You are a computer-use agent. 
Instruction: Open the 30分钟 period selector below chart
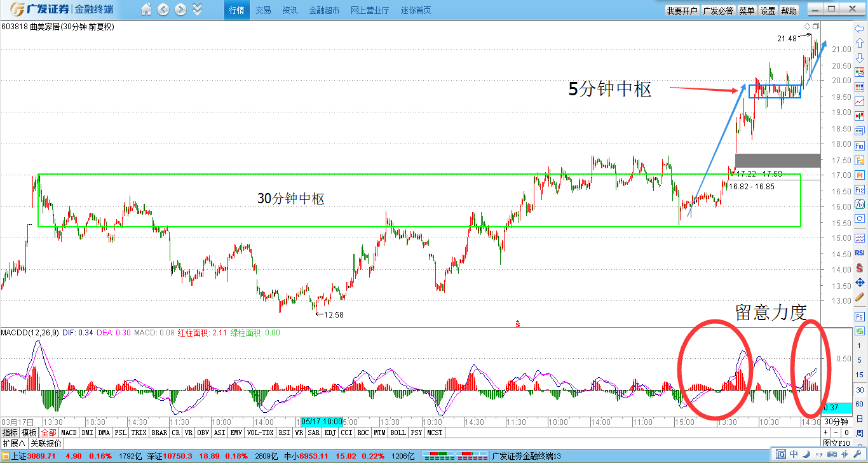836,422
